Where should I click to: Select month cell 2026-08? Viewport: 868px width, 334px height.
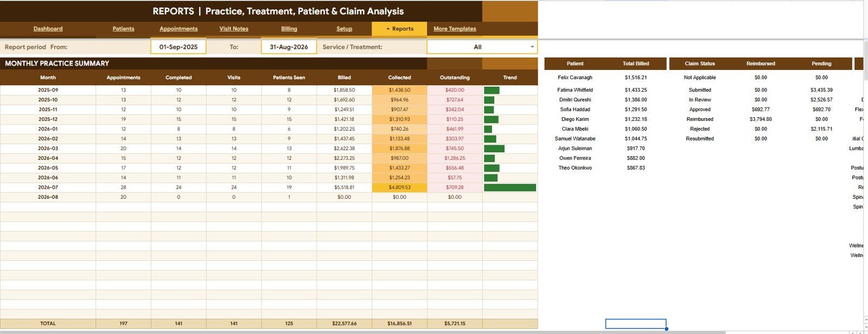click(x=48, y=197)
